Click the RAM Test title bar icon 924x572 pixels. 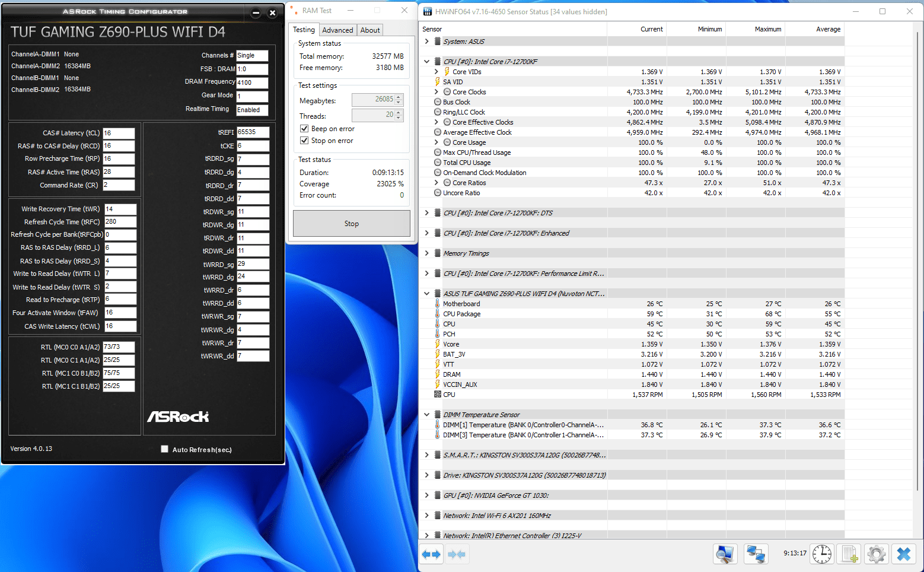[295, 11]
